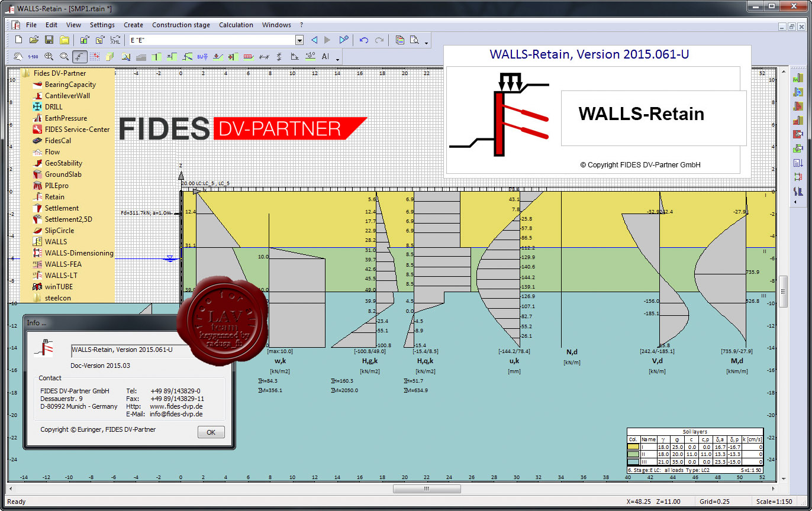Screen dimensions: 812x511
Task: Click the document with down arrow icon
Action: click(x=798, y=163)
